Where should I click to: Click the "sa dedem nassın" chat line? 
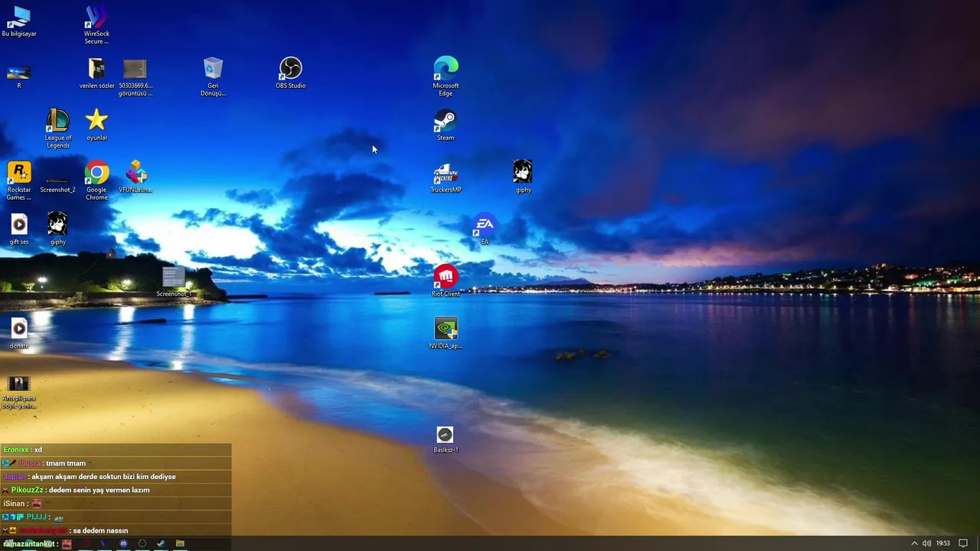[116, 530]
